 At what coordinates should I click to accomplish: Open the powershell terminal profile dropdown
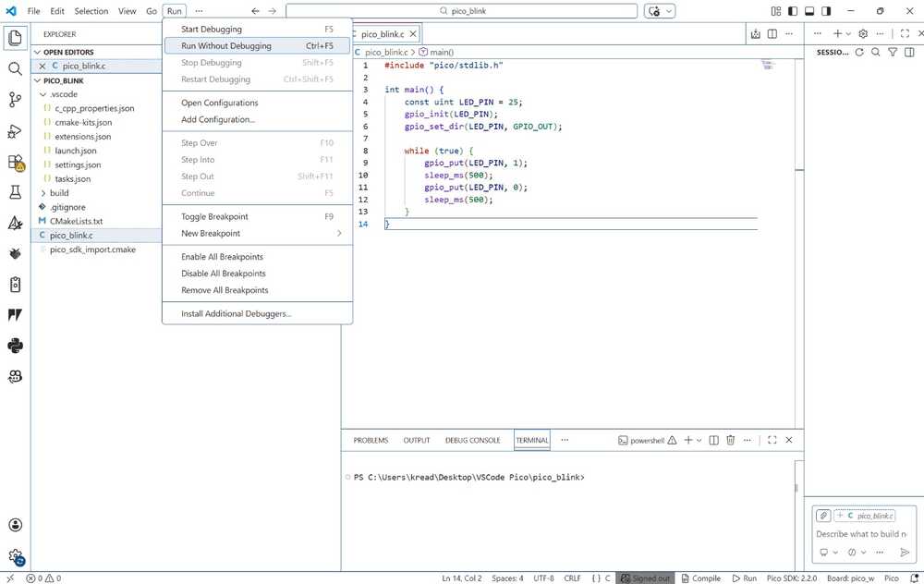[x=699, y=441]
